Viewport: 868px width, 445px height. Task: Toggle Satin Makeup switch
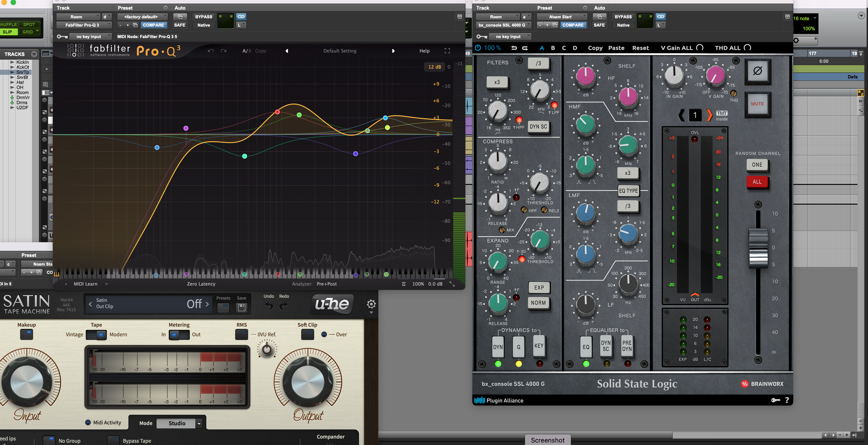26,334
